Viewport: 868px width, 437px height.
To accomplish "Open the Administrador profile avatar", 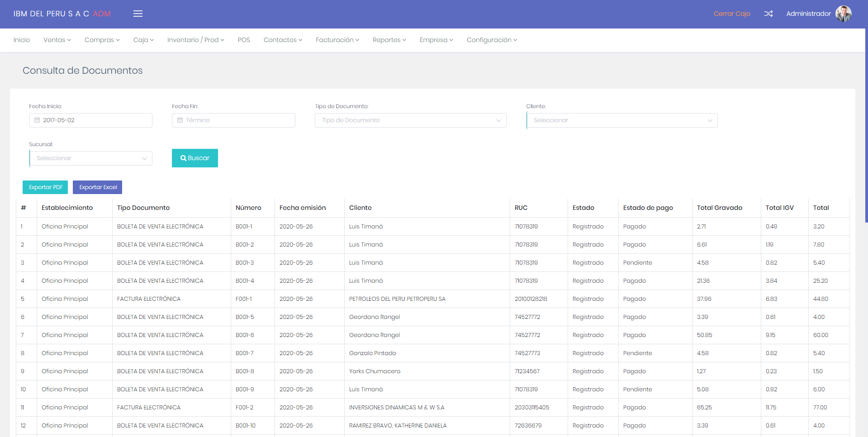I will coord(843,14).
